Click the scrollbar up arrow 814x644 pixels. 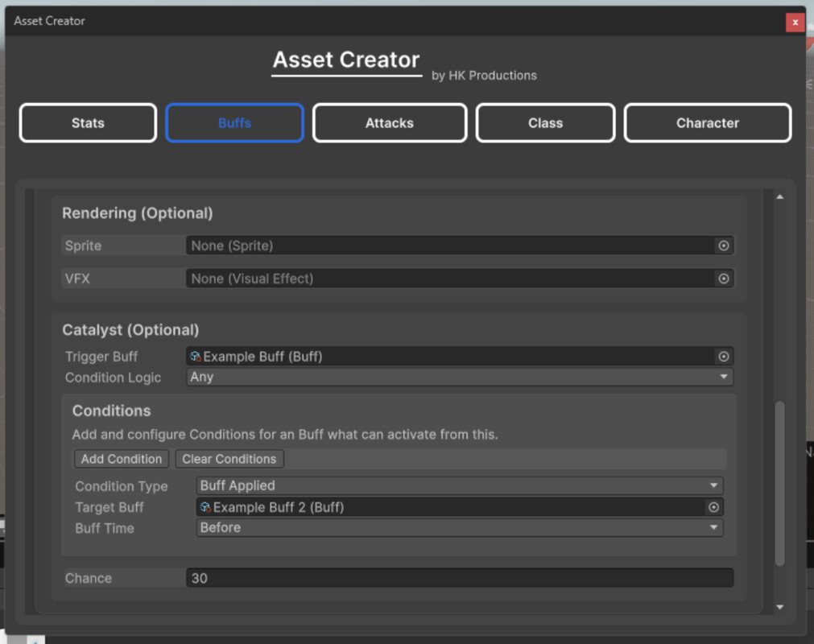coord(780,195)
